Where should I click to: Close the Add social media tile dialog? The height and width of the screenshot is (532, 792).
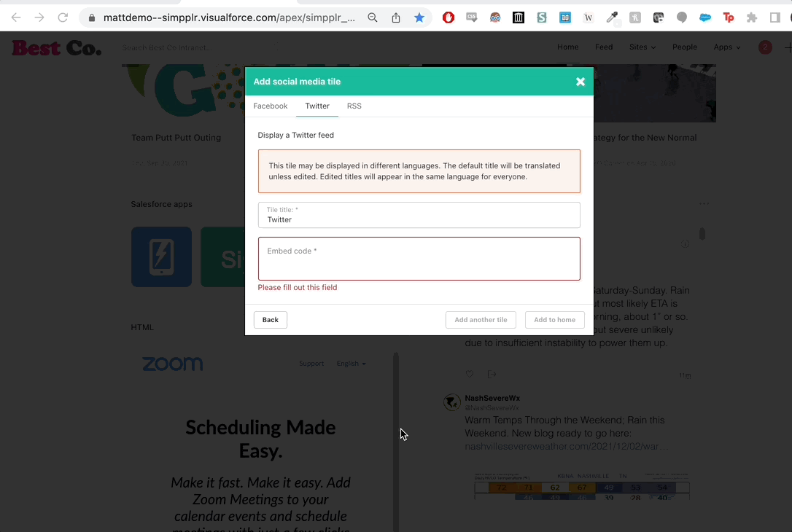[581, 82]
